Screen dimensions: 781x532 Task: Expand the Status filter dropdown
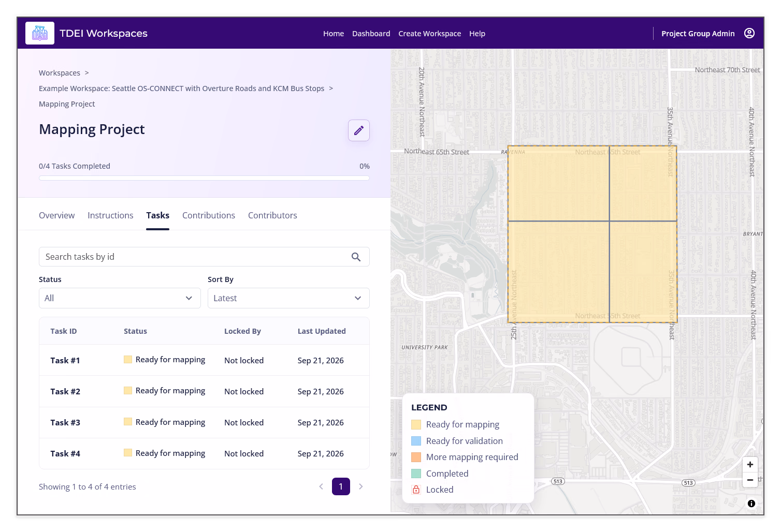120,298
